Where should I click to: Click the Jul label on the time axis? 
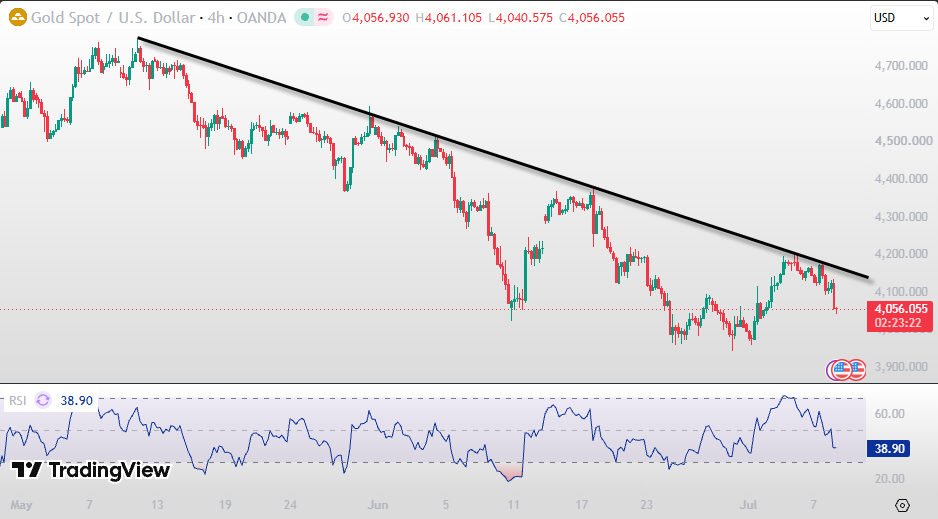click(748, 505)
